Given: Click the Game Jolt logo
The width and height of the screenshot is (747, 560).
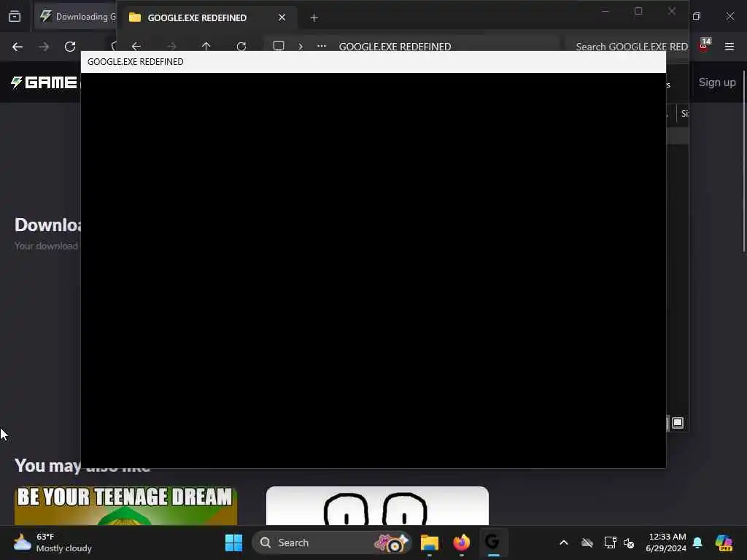Looking at the screenshot, I should point(44,82).
